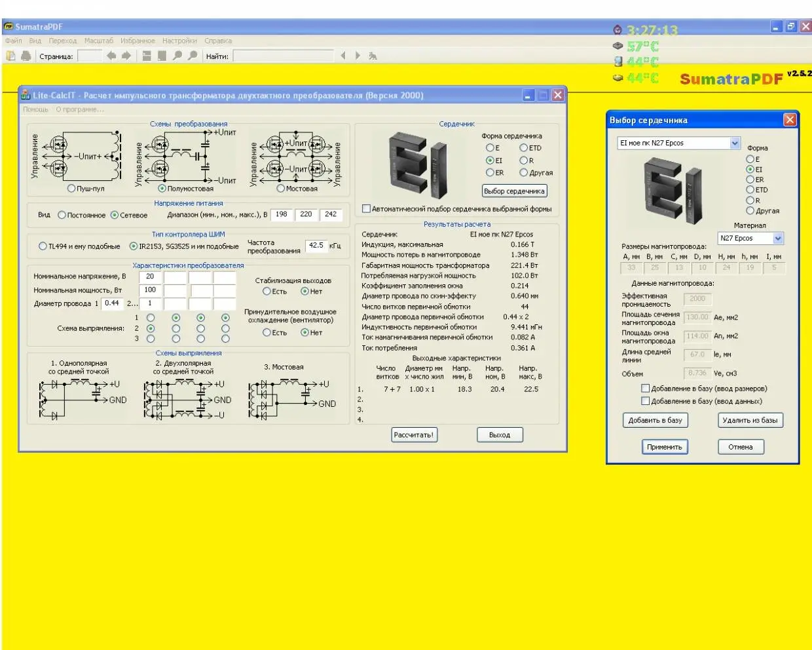
Task: Open Вид menu in SumatraPDF
Action: point(35,41)
